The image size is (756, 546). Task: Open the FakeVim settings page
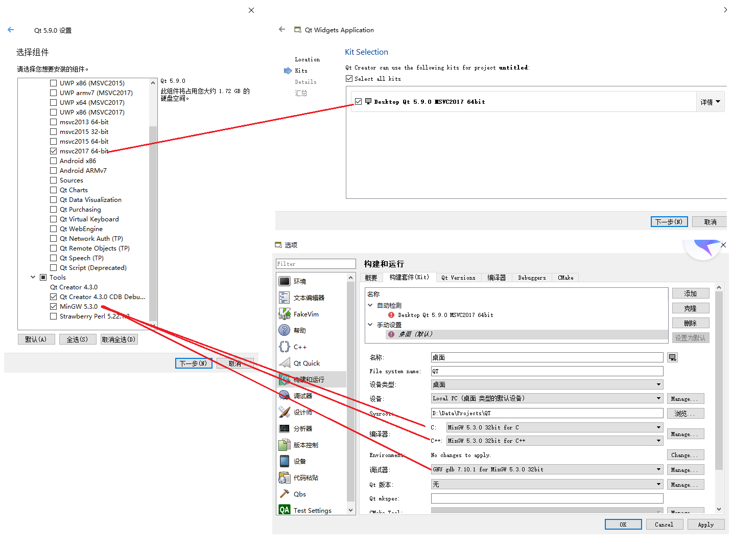click(305, 313)
